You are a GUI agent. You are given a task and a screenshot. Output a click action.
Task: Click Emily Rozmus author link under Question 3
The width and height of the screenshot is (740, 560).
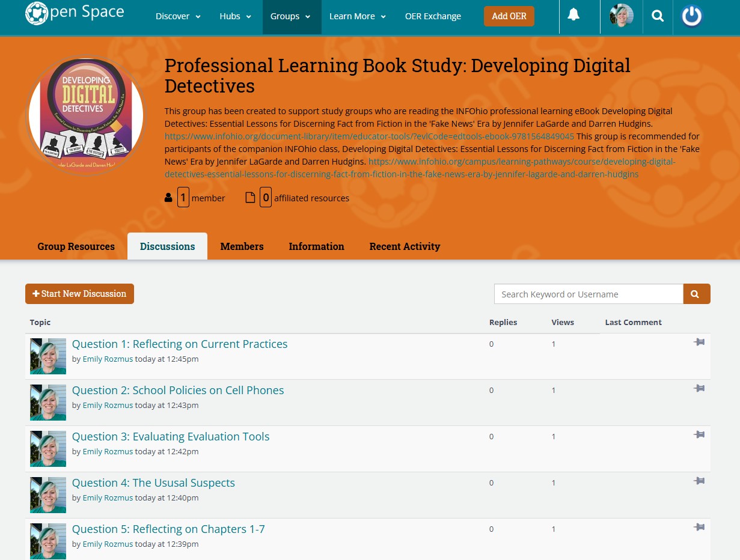click(108, 452)
